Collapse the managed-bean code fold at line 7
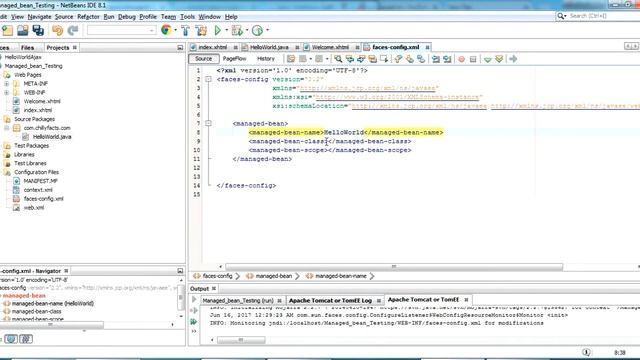The image size is (640, 360). point(208,123)
